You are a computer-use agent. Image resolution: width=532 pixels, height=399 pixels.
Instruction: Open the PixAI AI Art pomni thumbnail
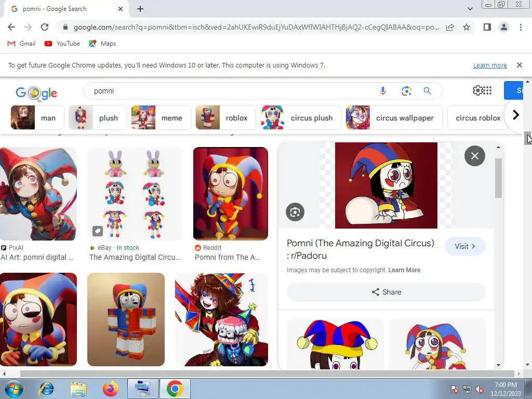[x=38, y=194]
